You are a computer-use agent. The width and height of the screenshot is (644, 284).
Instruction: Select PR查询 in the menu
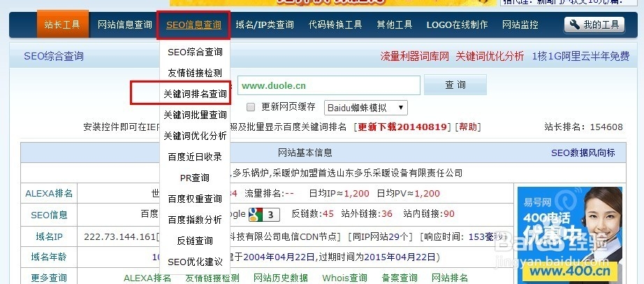coord(195,178)
